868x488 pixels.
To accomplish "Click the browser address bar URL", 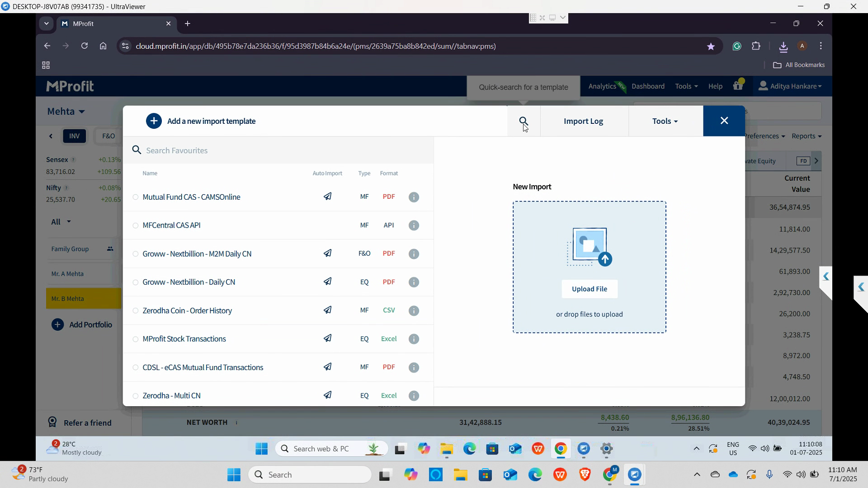I will point(316,46).
